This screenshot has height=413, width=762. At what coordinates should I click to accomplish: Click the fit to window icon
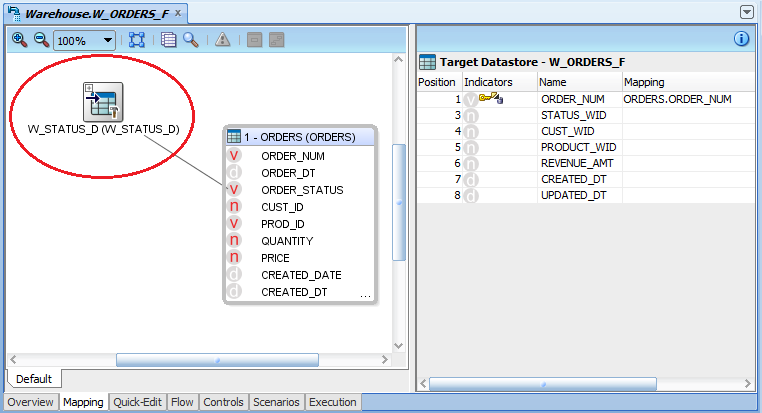137,40
